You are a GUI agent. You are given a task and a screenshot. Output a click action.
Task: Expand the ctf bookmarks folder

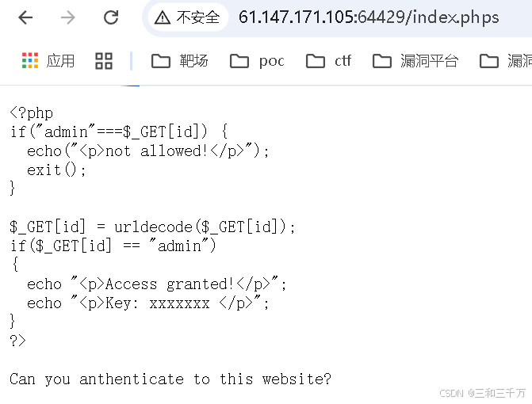pyautogui.click(x=328, y=61)
